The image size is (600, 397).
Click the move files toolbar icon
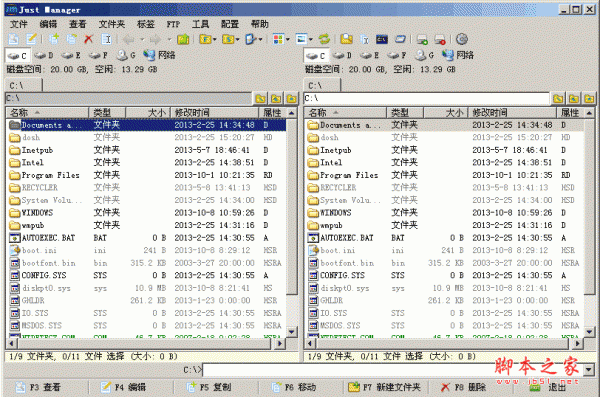click(71, 39)
